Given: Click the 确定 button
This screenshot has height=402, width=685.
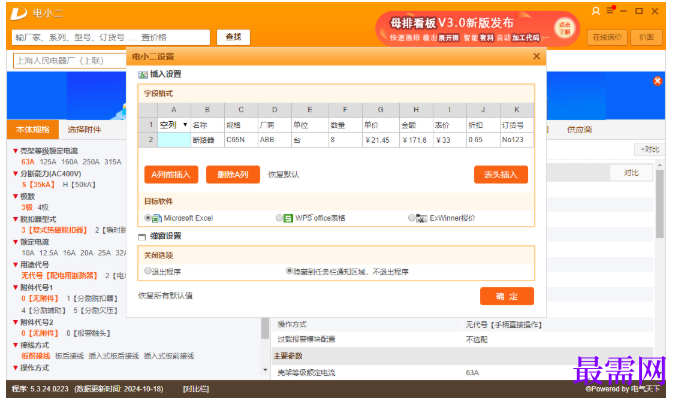Looking at the screenshot, I should click(507, 296).
